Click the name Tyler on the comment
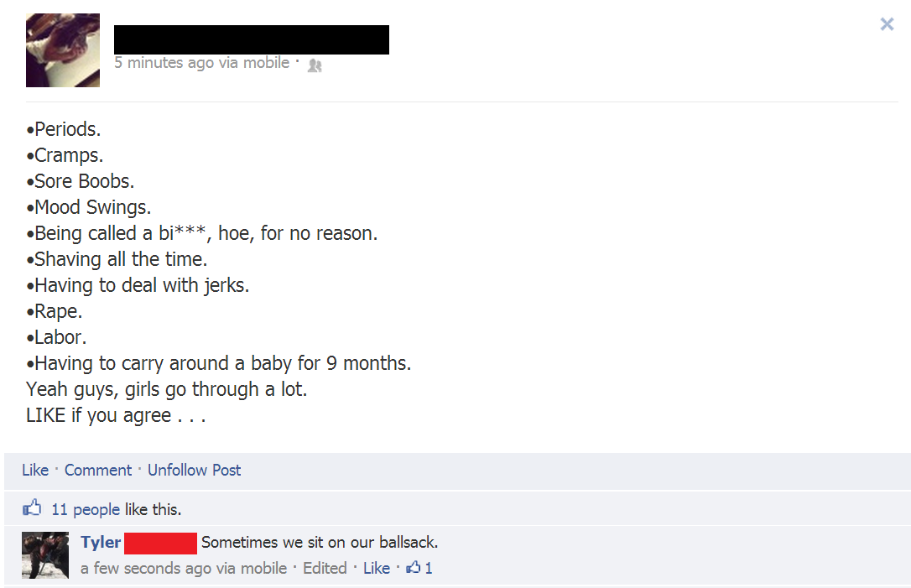This screenshot has width=911, height=588. [101, 542]
